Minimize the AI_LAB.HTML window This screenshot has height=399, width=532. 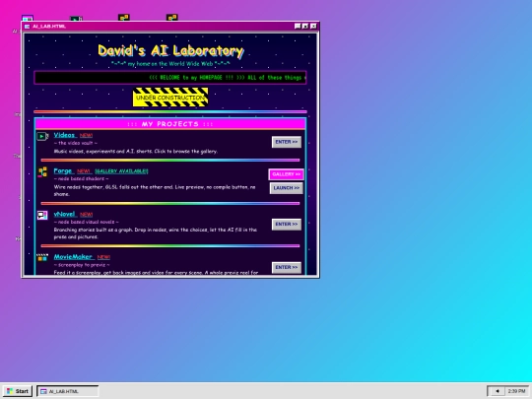(298, 27)
